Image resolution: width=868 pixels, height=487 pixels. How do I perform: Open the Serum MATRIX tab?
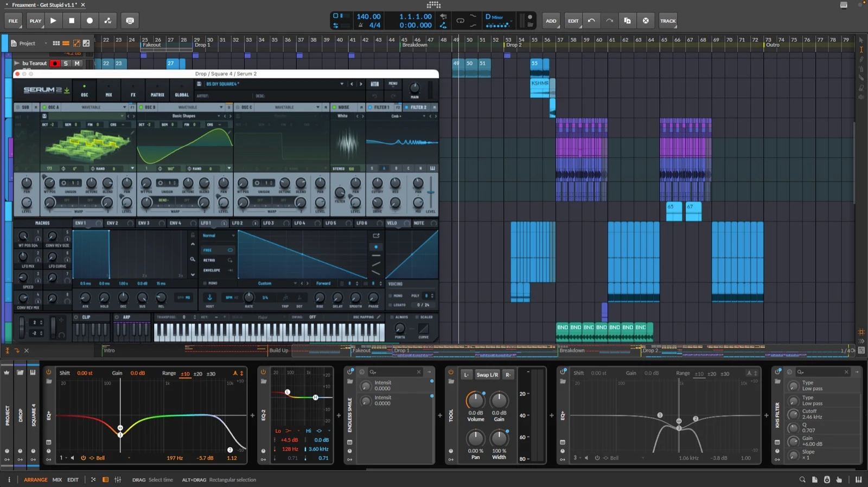pos(157,91)
